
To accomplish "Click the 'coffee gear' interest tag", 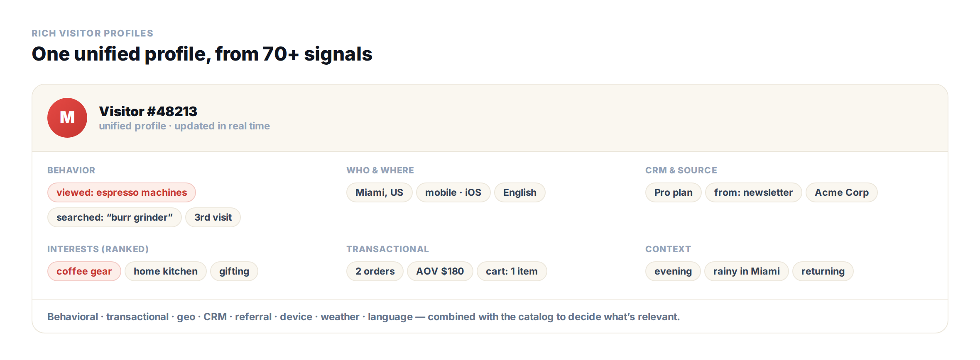I will 84,271.
